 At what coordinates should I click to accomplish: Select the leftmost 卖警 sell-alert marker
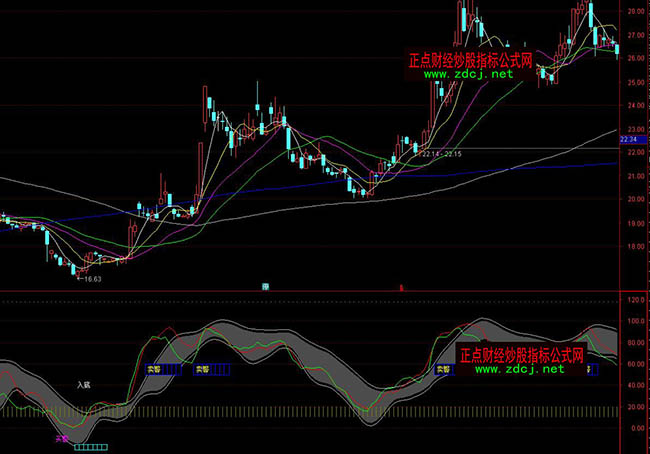[153, 368]
